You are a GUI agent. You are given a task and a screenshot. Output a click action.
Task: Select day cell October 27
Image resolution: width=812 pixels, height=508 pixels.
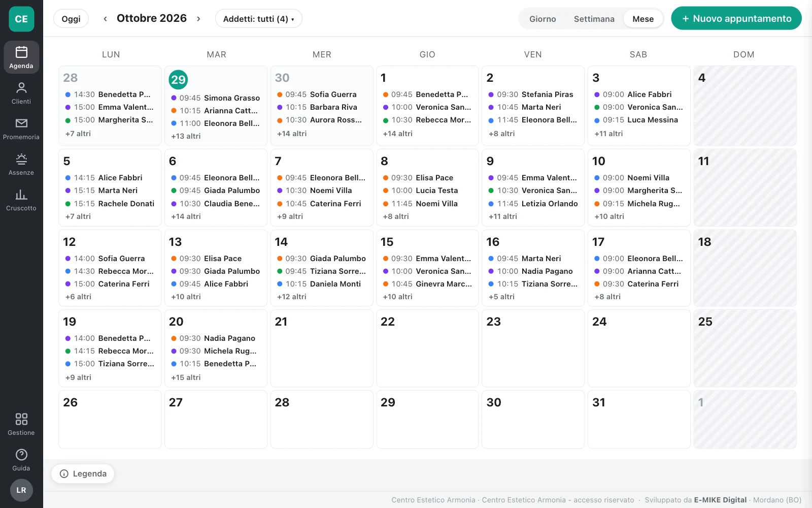[x=216, y=420]
